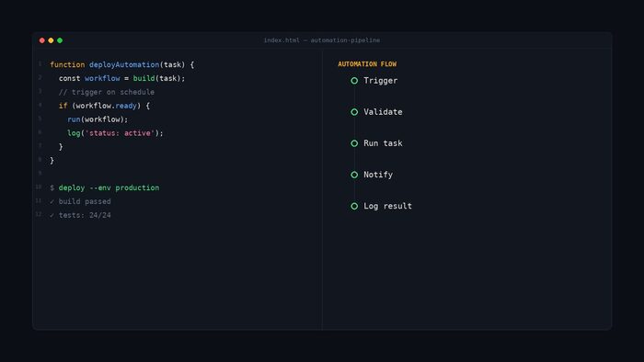Viewport: 644px width, 362px height.
Task: Click the 'status: active' string
Action: (x=120, y=133)
